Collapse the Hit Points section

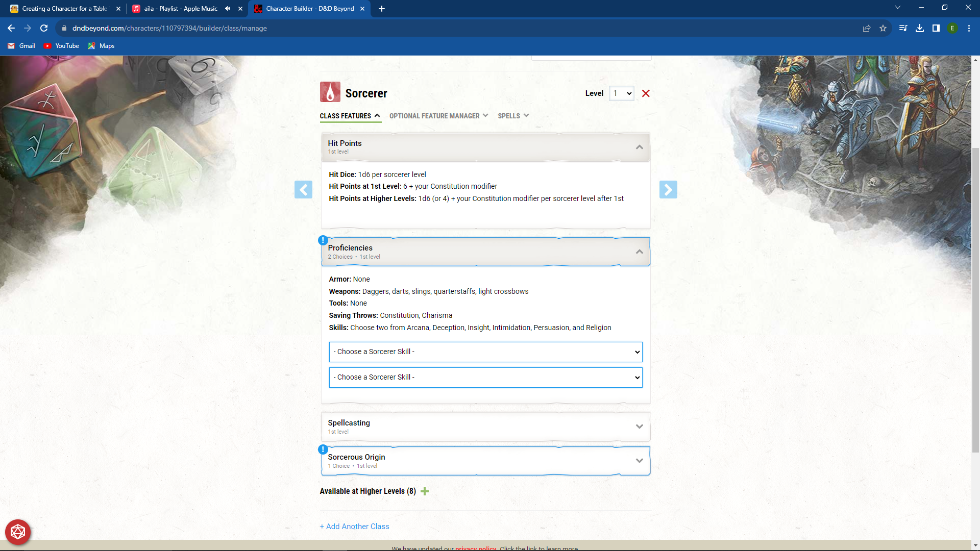point(639,147)
